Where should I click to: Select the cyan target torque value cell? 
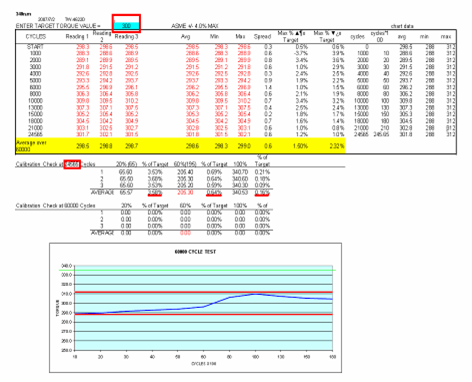[x=126, y=26]
